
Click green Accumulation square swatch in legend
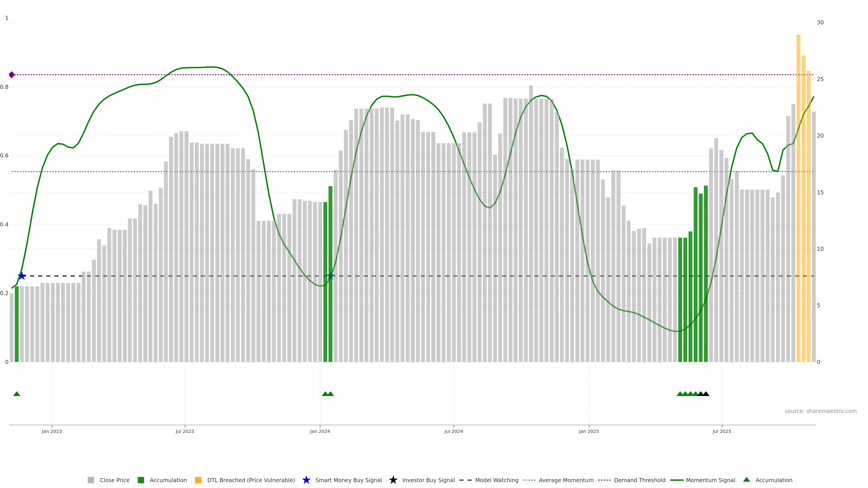coord(141,480)
